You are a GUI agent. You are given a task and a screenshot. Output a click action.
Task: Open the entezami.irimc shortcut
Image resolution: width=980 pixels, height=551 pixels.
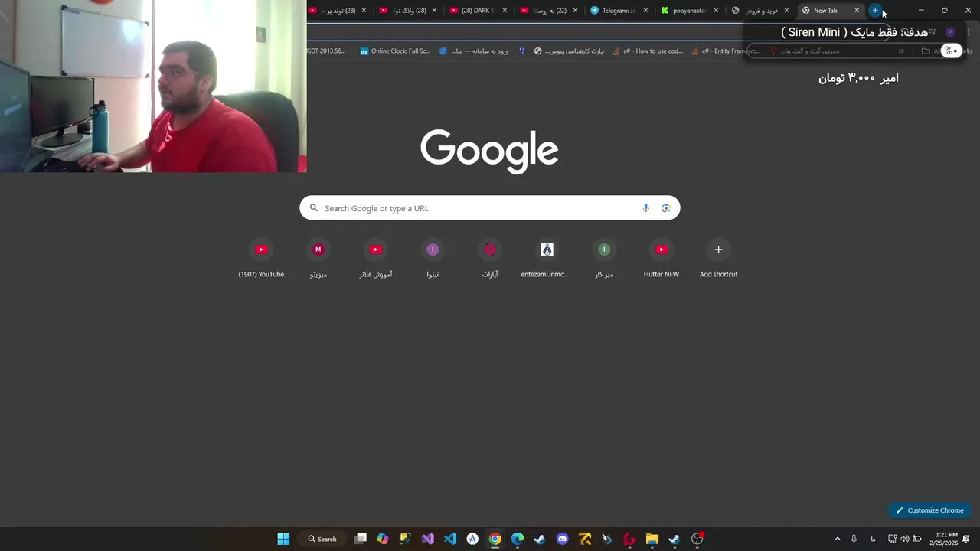click(x=547, y=259)
